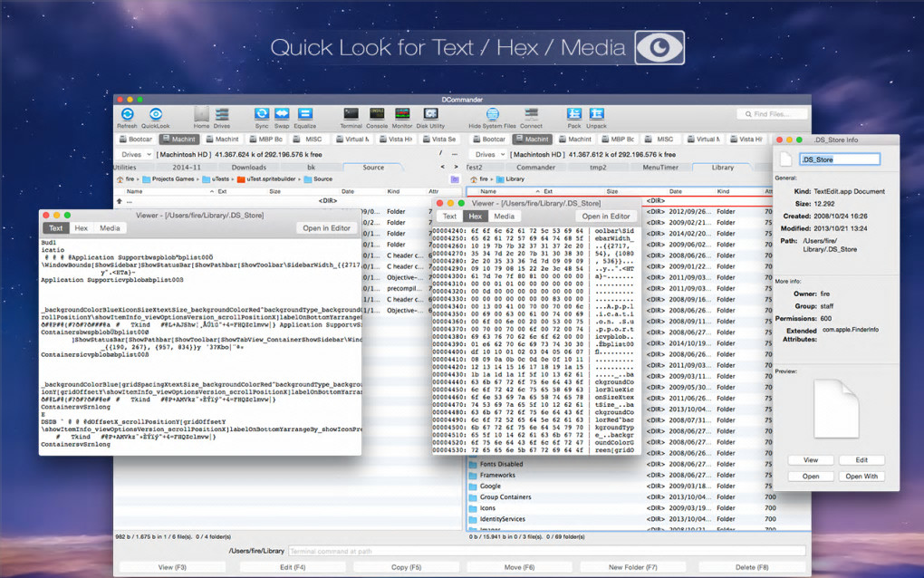
Task: Select the Downloads tab in the left panel
Action: pyautogui.click(x=249, y=168)
